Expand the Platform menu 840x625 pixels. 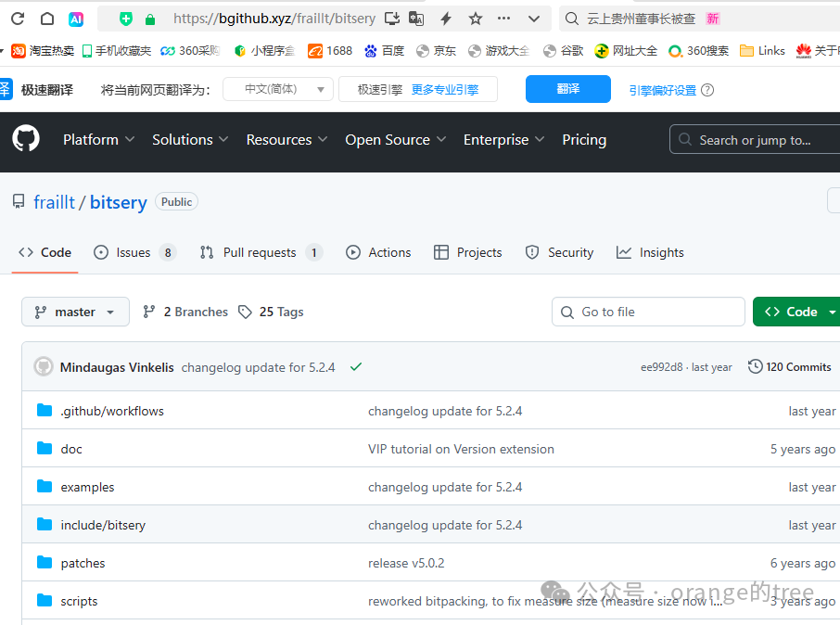(x=98, y=140)
